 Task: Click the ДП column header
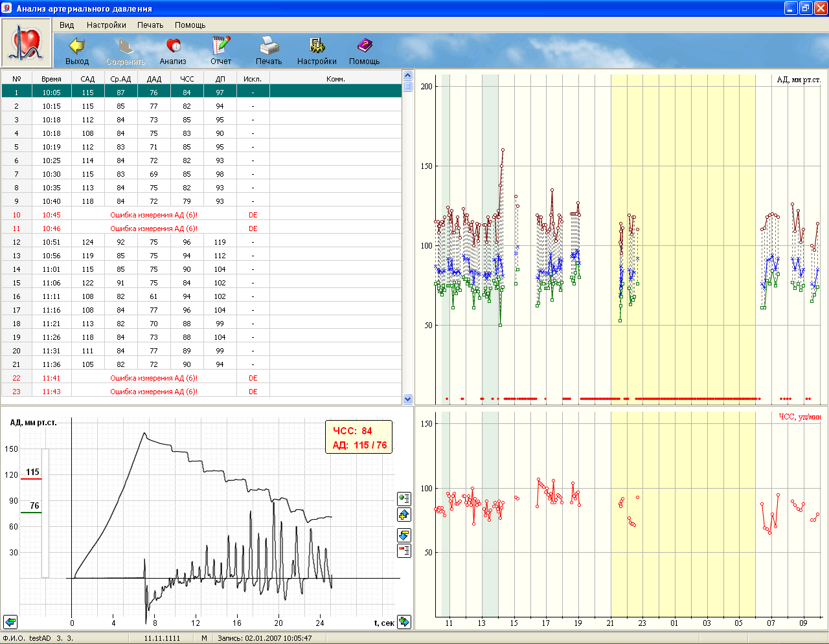tap(220, 79)
